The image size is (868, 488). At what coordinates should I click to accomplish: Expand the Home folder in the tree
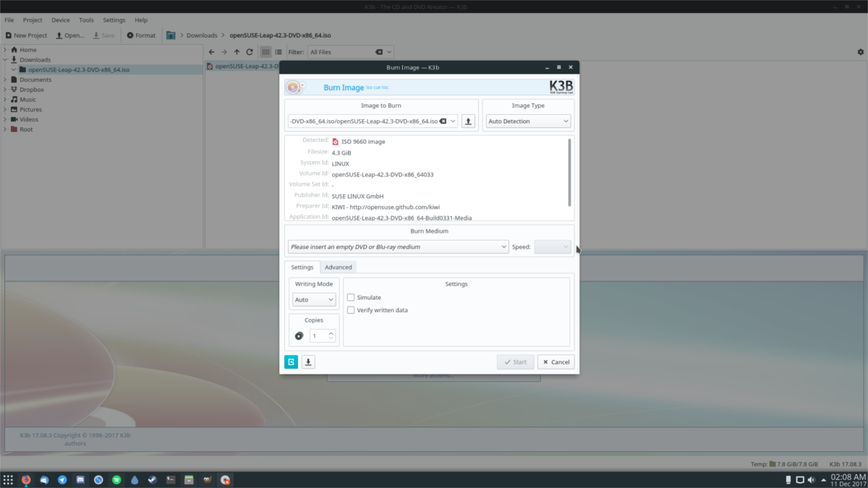coord(5,50)
